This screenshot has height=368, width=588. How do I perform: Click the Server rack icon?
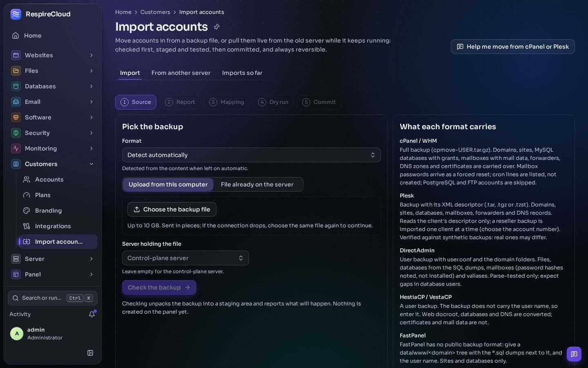(x=16, y=259)
